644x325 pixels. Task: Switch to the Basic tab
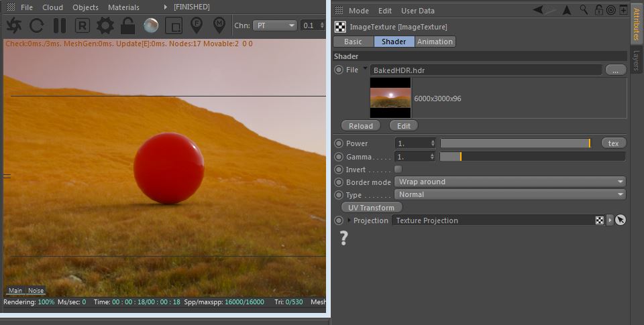[354, 42]
